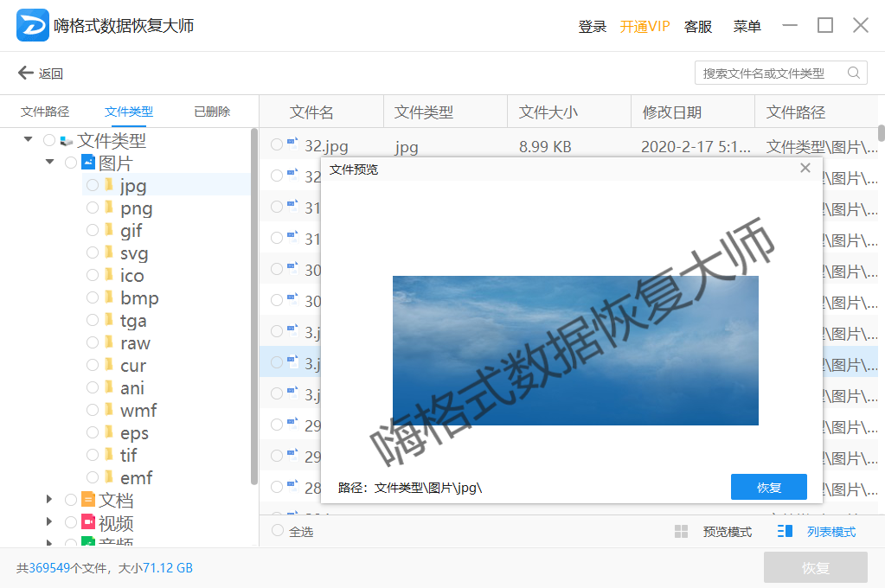Click the file list vertical scrollbar
Screen dimensions: 885x588
tap(881, 133)
